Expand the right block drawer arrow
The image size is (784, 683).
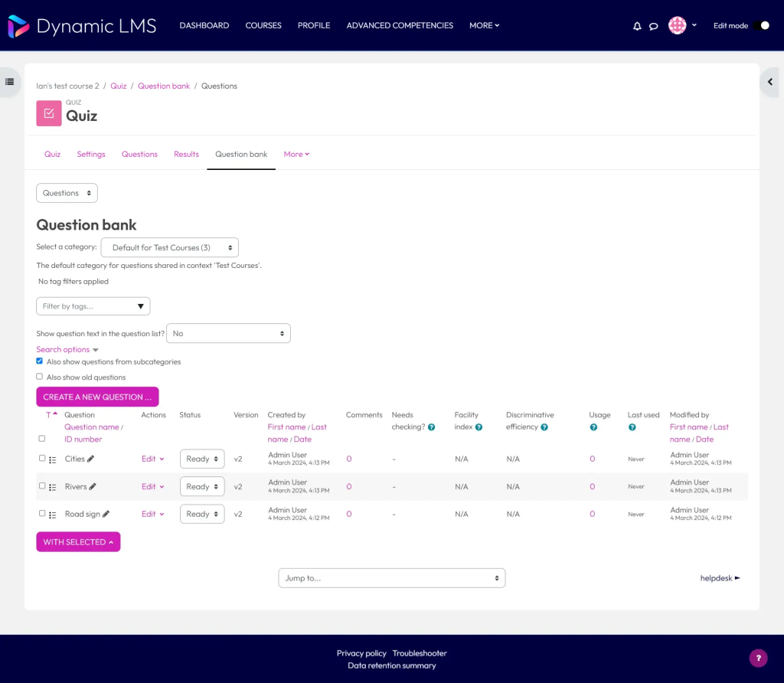tap(770, 81)
